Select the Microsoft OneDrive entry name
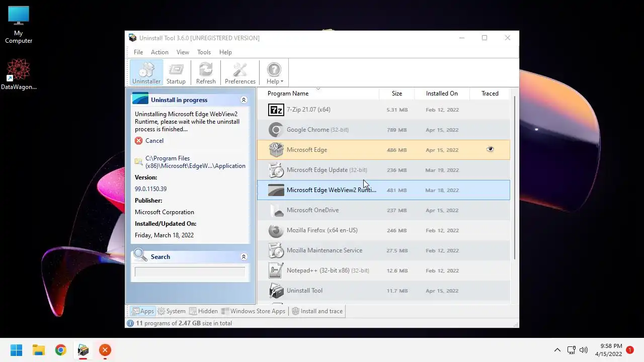 (312, 210)
